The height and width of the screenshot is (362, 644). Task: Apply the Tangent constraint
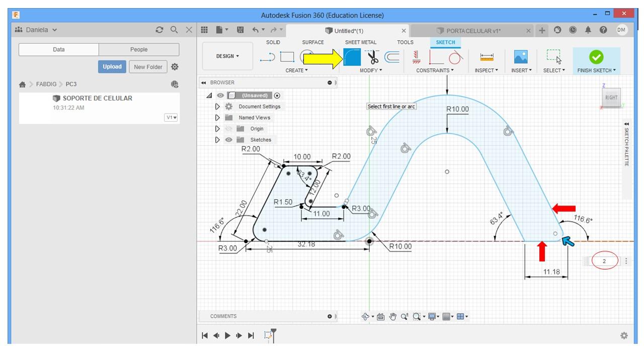point(455,57)
